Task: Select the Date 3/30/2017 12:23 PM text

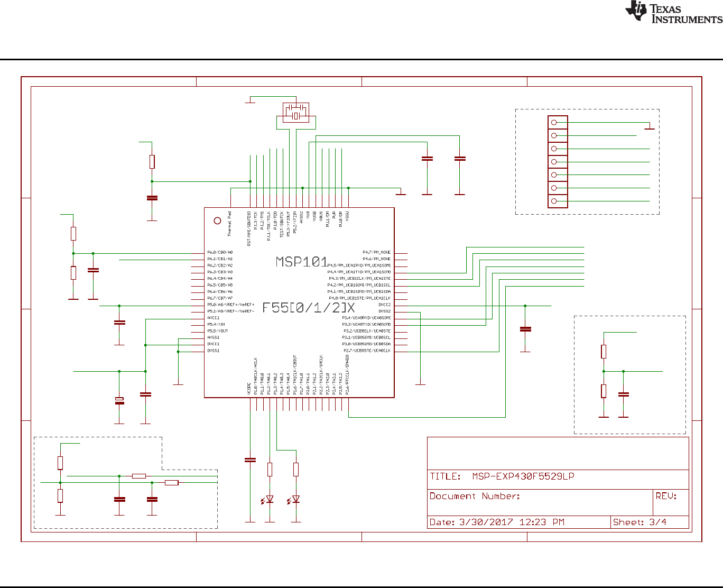Action: (497, 522)
